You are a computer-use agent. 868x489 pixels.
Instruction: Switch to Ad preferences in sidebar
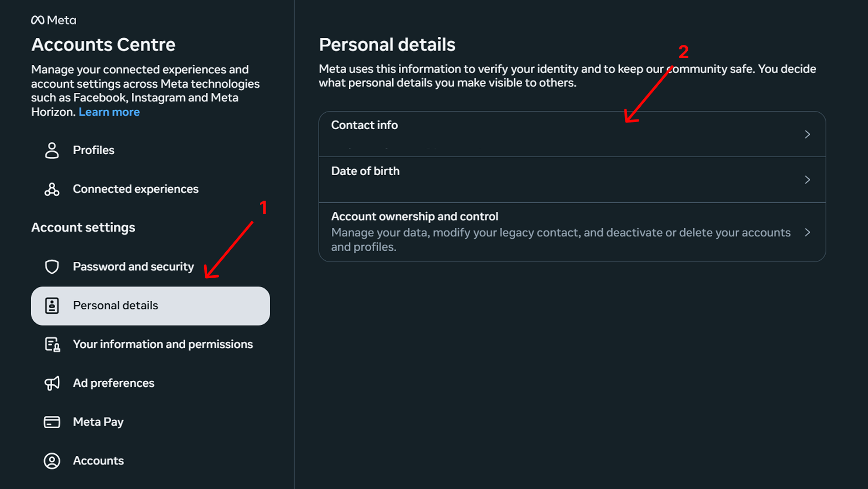click(x=113, y=383)
